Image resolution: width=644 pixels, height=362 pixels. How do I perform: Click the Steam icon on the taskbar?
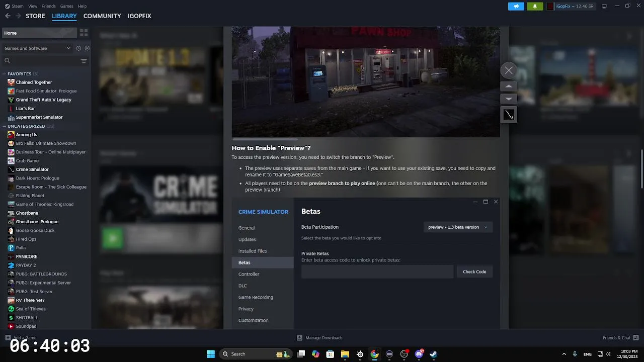click(433, 354)
